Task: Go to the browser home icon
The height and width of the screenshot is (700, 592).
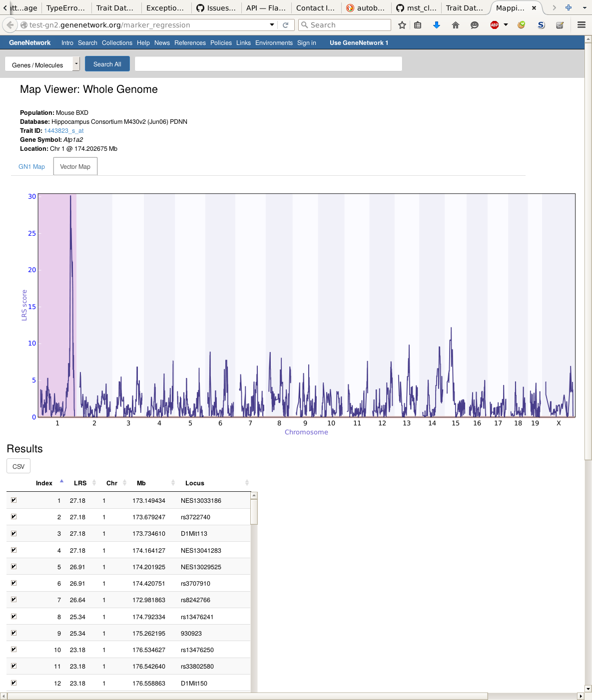Action: click(455, 25)
